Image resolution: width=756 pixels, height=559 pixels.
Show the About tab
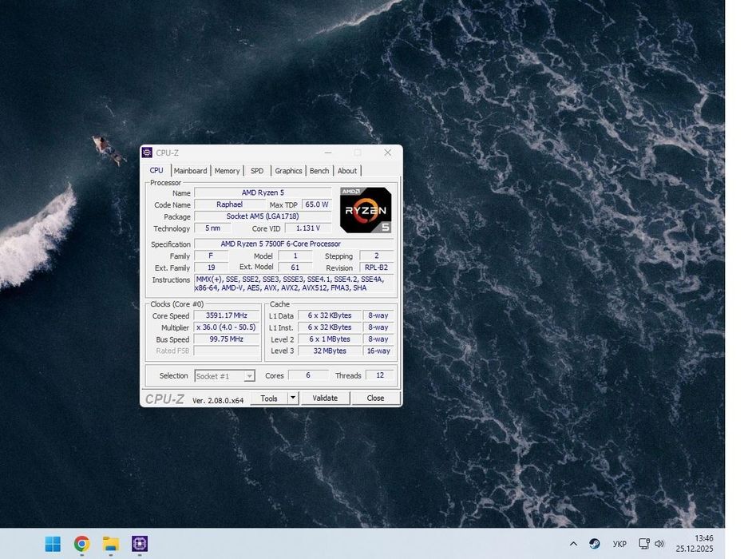[347, 171]
